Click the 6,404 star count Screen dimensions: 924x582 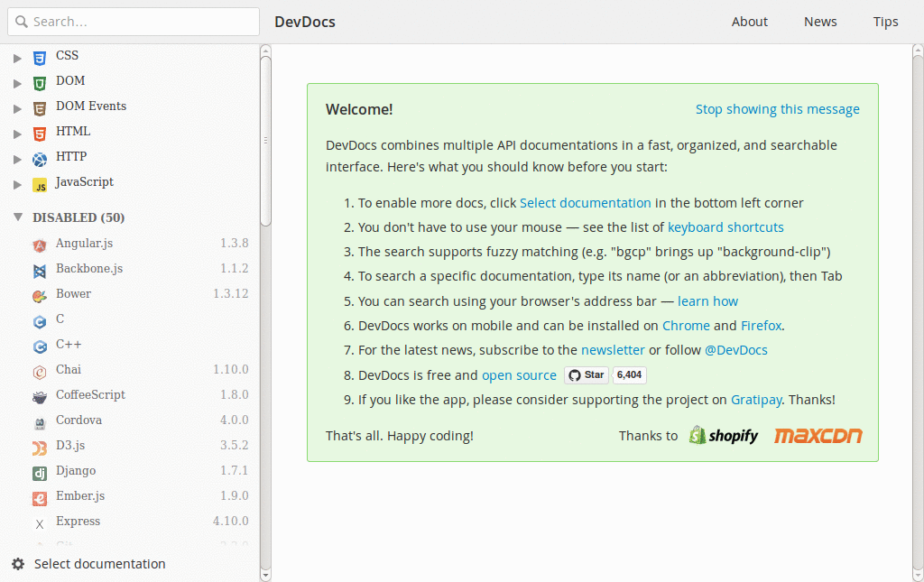pos(629,375)
